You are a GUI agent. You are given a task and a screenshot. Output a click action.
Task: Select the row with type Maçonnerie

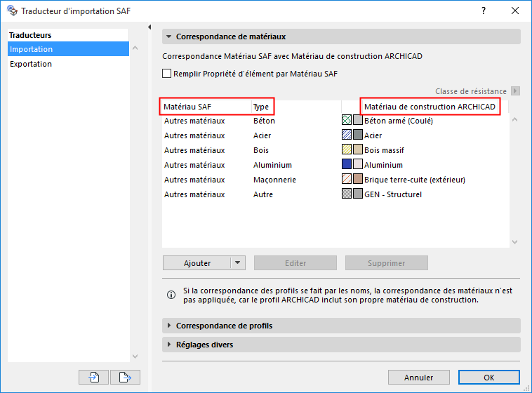(x=335, y=180)
